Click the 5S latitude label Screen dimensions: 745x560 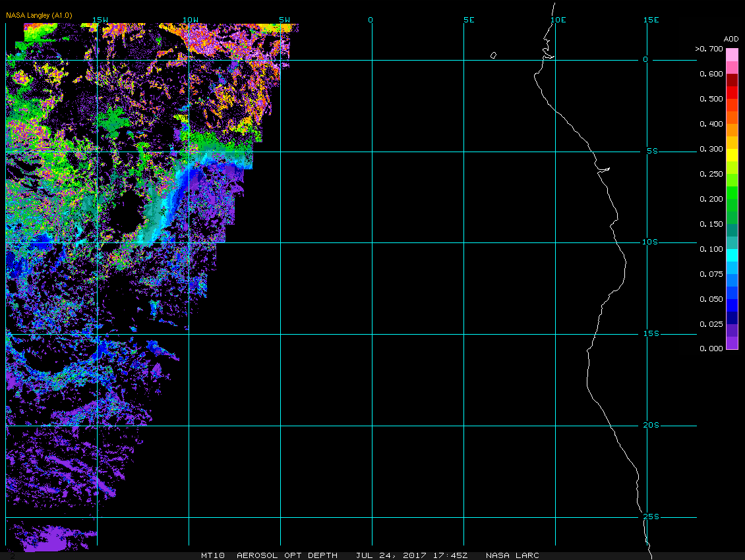point(652,151)
